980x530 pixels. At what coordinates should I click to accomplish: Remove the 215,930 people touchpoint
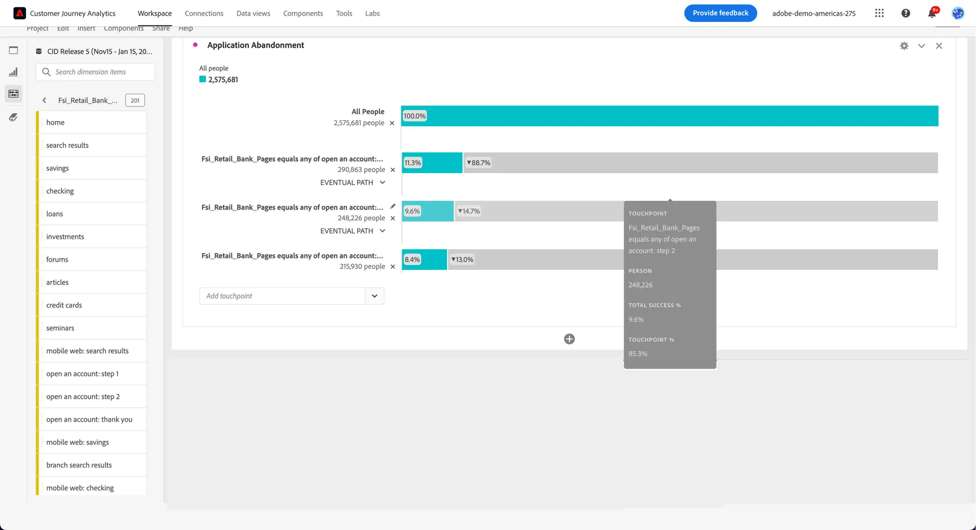393,267
